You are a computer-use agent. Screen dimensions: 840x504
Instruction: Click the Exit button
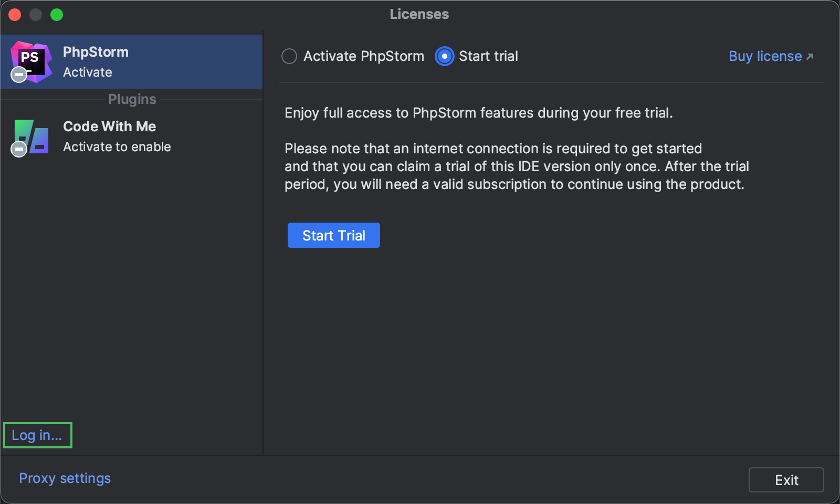[x=786, y=479]
